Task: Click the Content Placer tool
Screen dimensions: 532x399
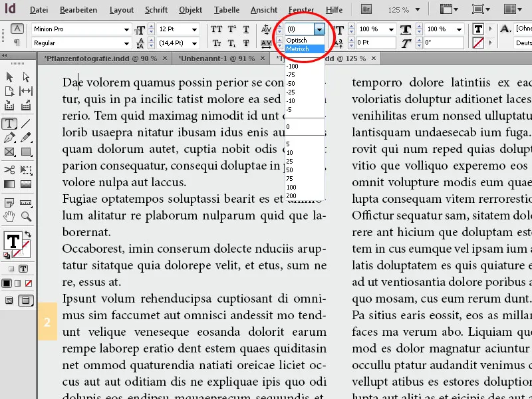Action: coord(26,106)
